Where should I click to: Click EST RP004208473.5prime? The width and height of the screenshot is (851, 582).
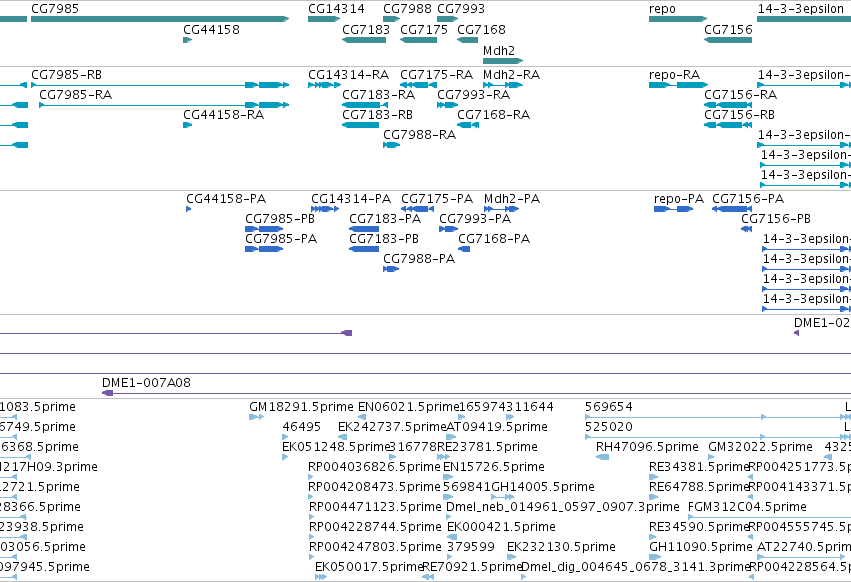point(311,497)
